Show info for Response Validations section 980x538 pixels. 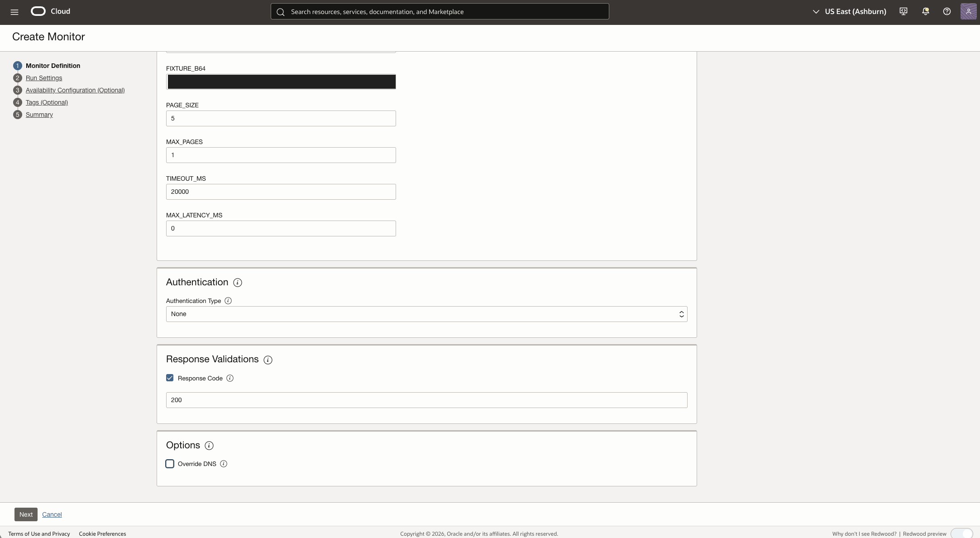pyautogui.click(x=268, y=360)
